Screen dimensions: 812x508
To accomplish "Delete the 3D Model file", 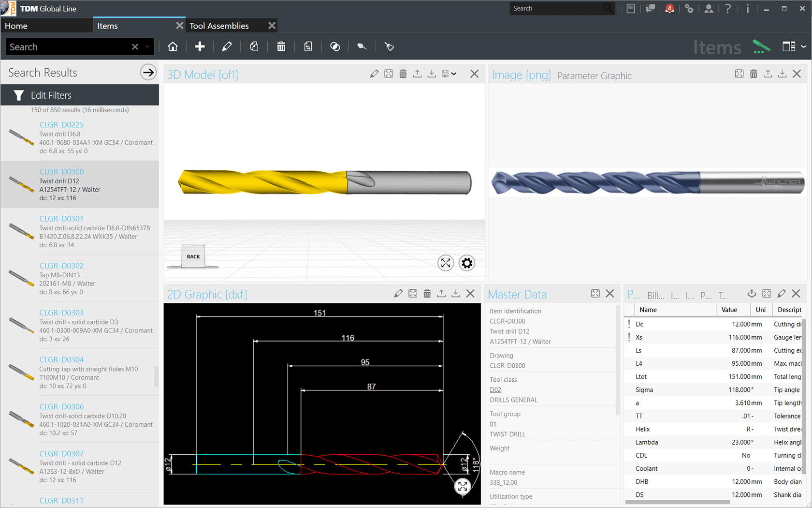I will click(403, 74).
